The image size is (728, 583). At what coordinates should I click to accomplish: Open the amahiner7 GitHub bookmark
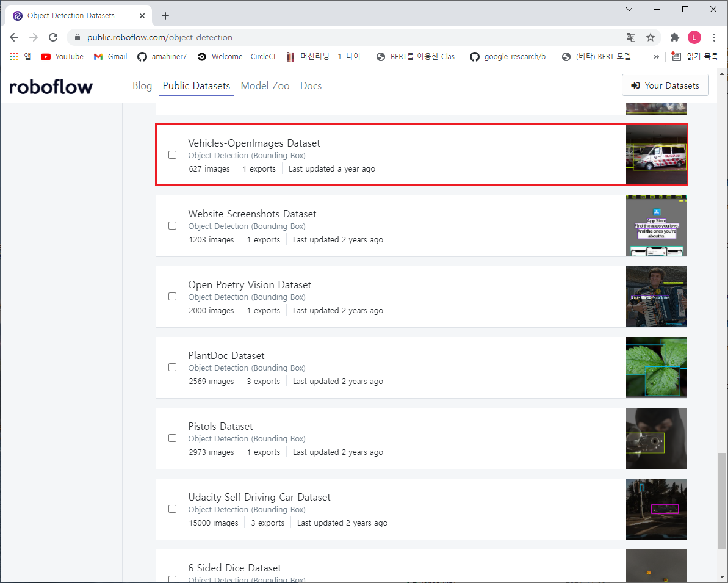coord(162,56)
